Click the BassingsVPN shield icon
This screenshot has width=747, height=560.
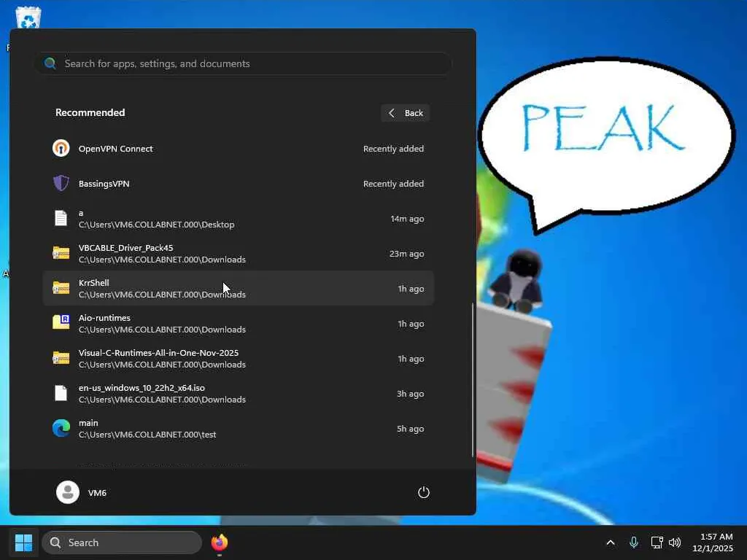pyautogui.click(x=61, y=183)
